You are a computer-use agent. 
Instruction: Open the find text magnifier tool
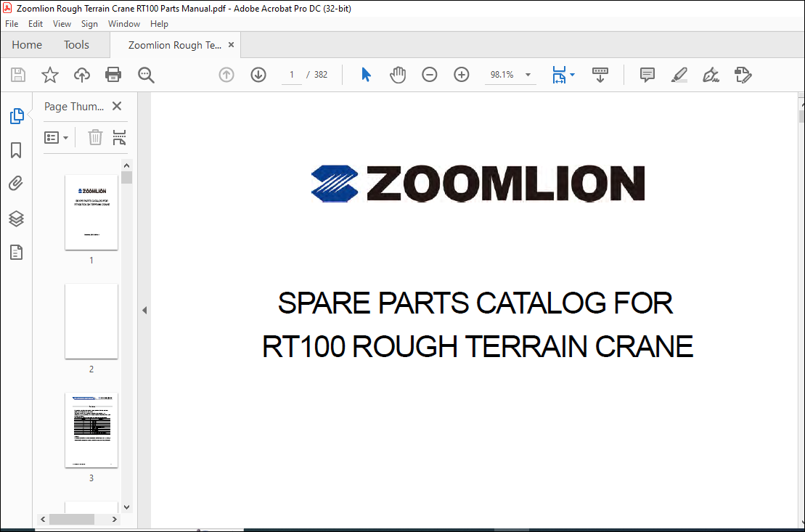pos(146,75)
